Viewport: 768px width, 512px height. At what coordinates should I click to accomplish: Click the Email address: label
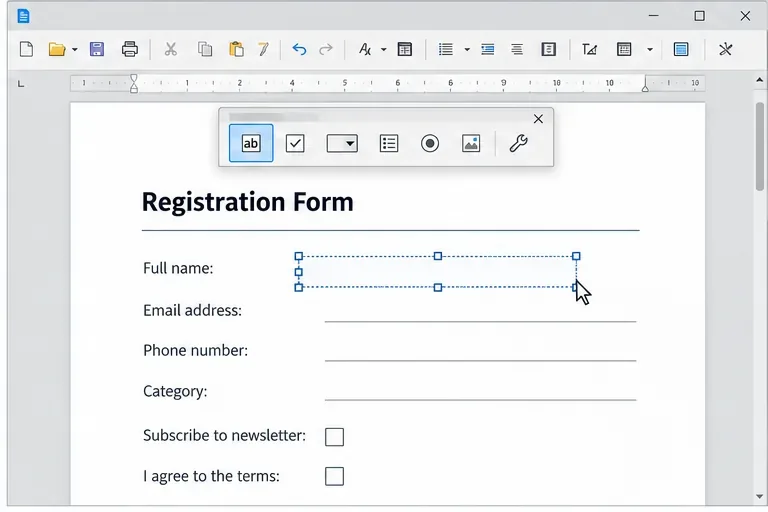point(192,311)
